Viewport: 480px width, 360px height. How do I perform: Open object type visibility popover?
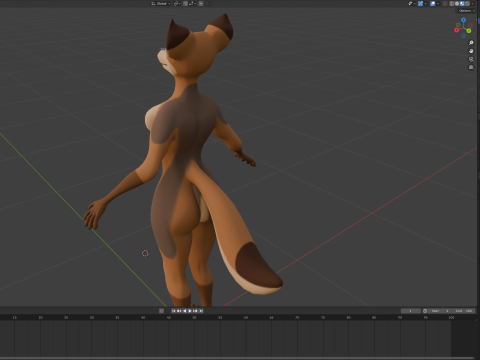click(x=412, y=3)
